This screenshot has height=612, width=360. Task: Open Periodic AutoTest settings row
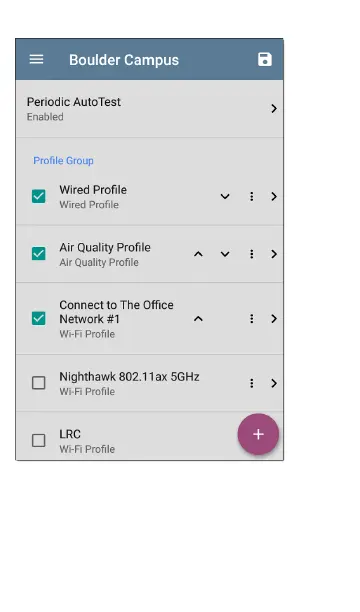click(x=150, y=109)
